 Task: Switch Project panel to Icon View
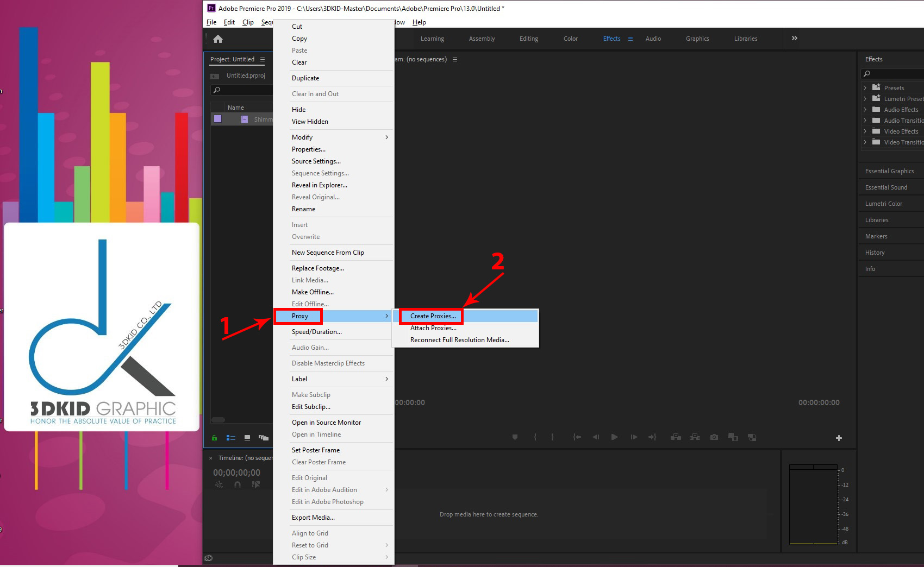click(247, 438)
